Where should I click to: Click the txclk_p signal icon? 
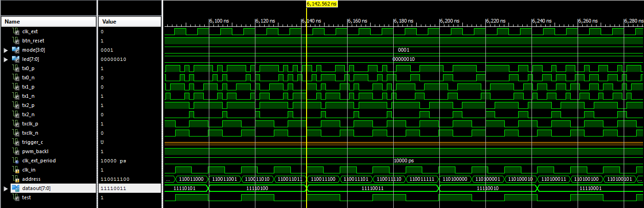[x=16, y=124]
